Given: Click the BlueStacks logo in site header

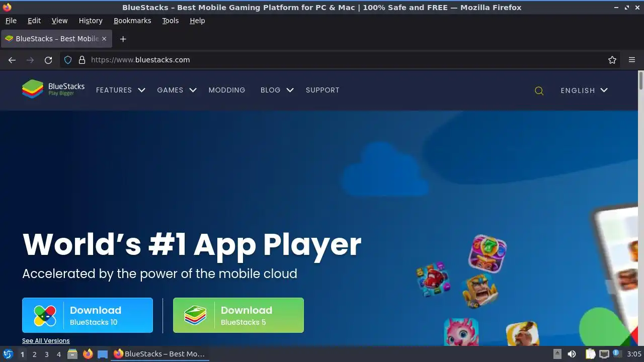Looking at the screenshot, I should pyautogui.click(x=53, y=89).
